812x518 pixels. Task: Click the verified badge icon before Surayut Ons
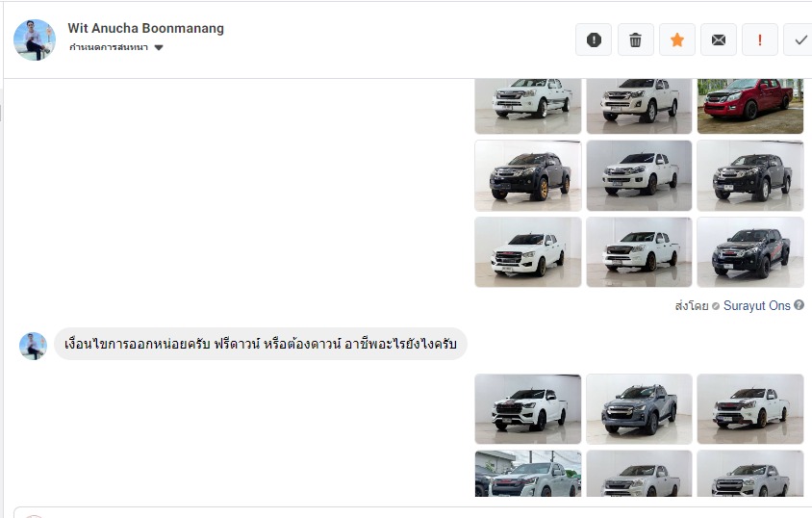click(x=716, y=306)
